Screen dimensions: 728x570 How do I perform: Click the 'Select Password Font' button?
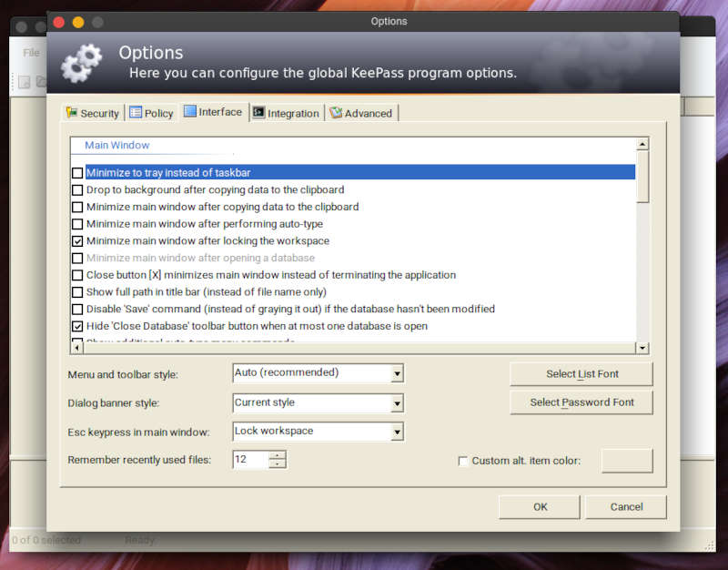point(581,402)
